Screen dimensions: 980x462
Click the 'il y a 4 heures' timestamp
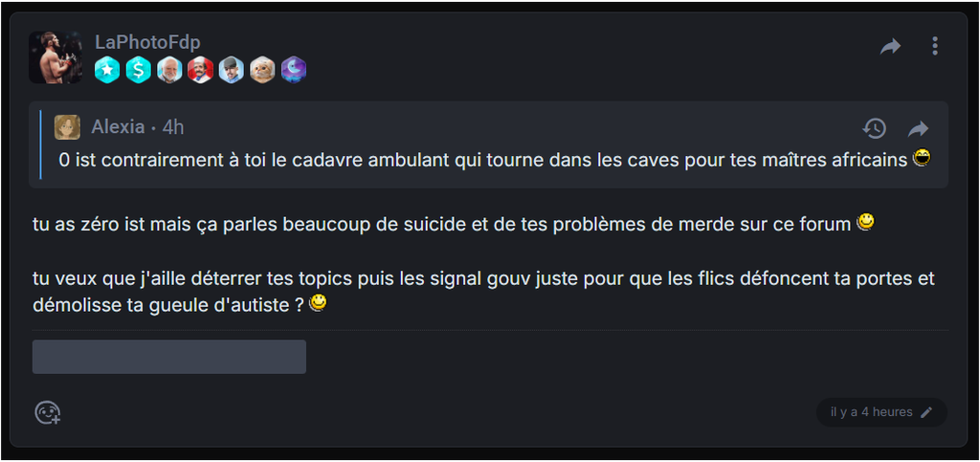point(871,412)
